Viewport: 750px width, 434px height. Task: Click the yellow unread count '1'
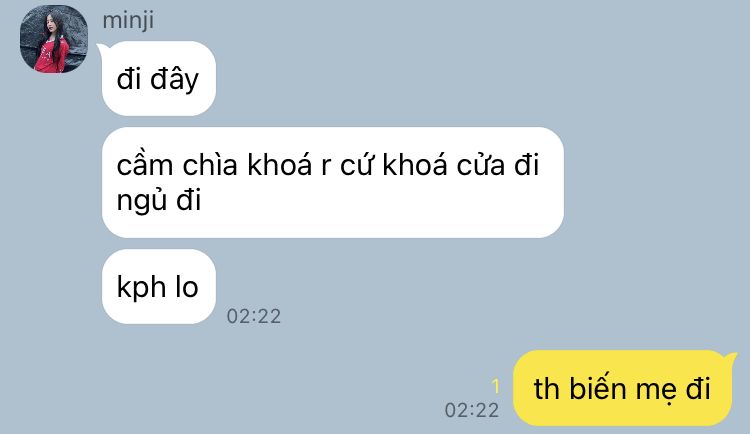pyautogui.click(x=496, y=386)
